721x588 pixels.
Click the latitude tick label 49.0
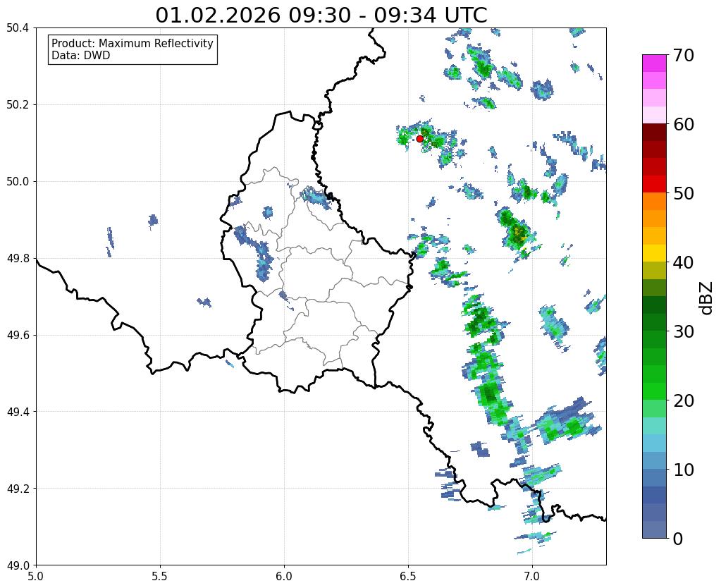[18, 565]
